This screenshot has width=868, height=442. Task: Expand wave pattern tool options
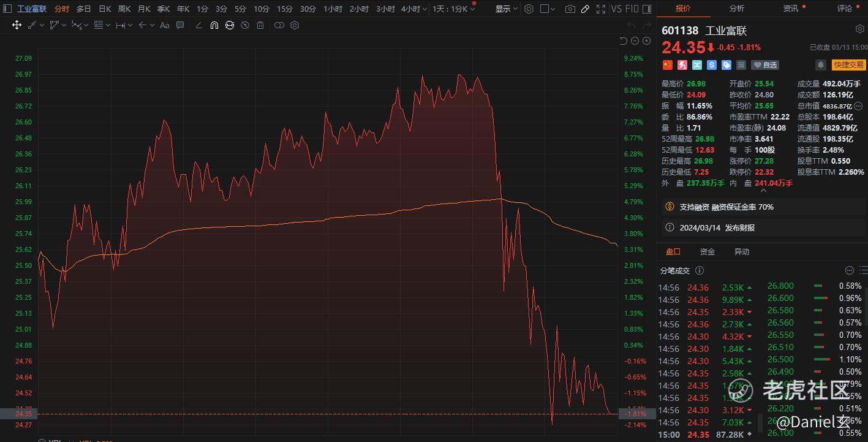pos(86,25)
